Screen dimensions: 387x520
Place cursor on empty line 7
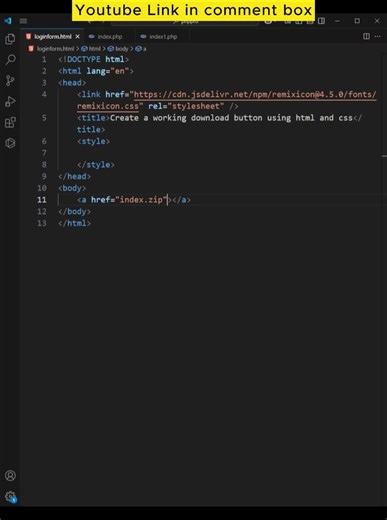point(220,153)
